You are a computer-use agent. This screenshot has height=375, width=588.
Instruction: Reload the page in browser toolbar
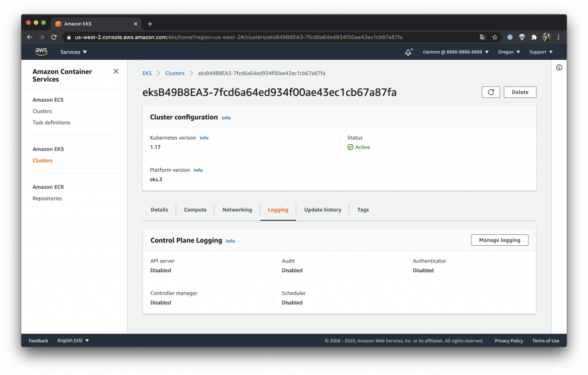tap(54, 37)
